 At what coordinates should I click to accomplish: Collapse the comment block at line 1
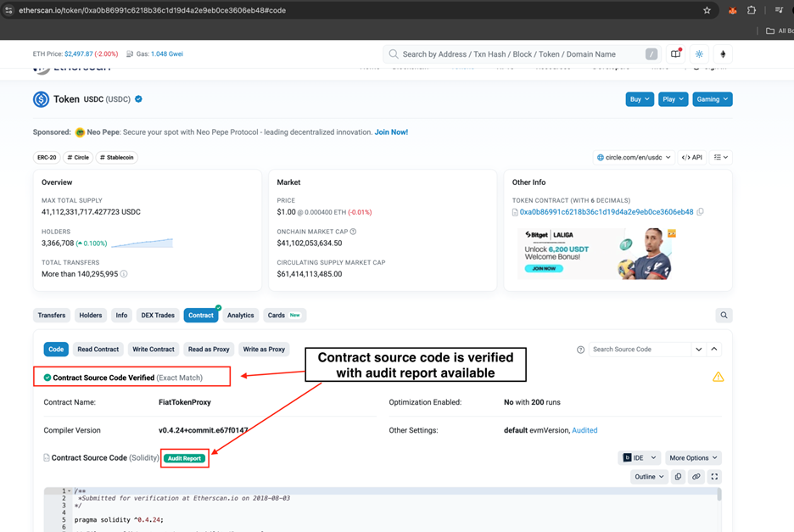click(x=70, y=491)
